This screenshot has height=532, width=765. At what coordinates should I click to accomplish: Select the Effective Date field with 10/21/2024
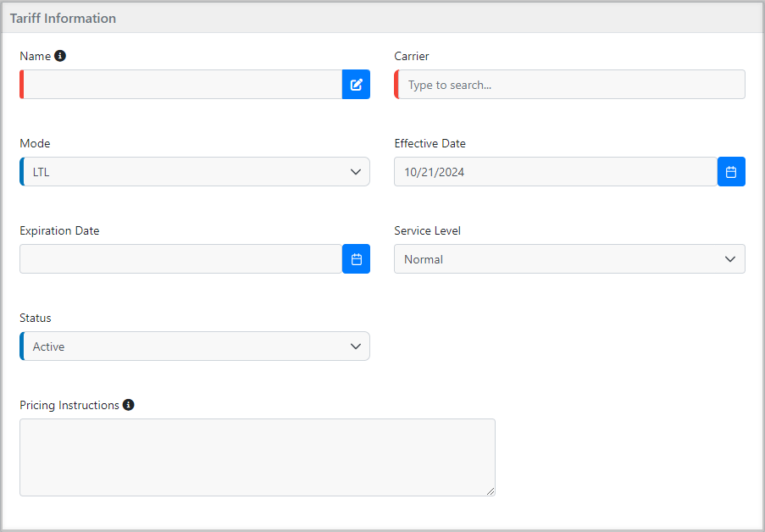point(556,172)
